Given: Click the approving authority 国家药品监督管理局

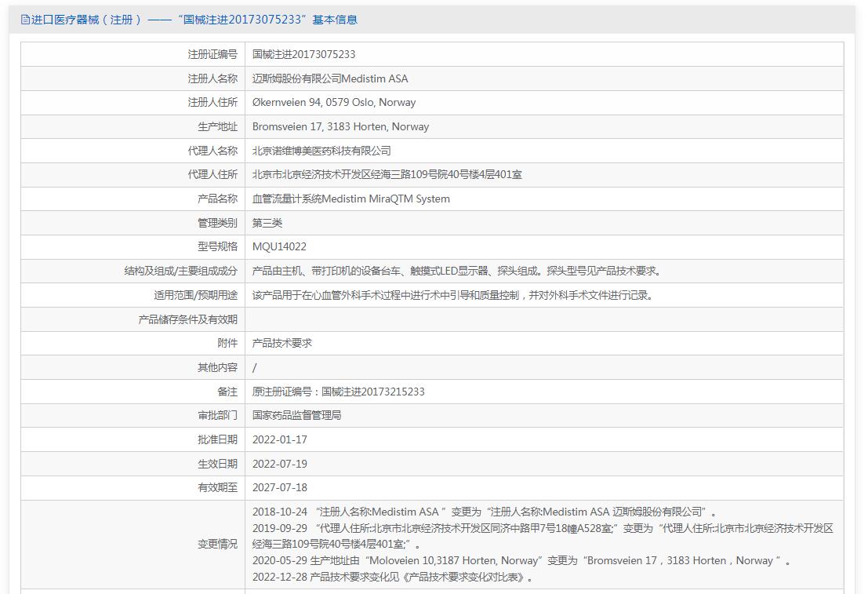Looking at the screenshot, I should (x=296, y=416).
